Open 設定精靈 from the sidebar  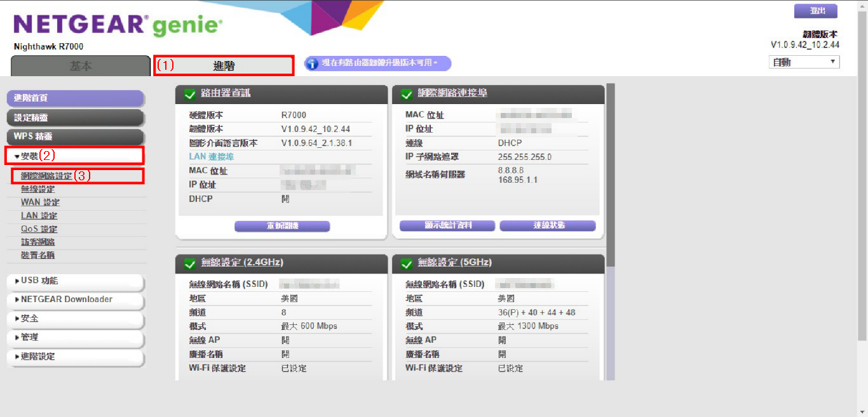pyautogui.click(x=76, y=118)
